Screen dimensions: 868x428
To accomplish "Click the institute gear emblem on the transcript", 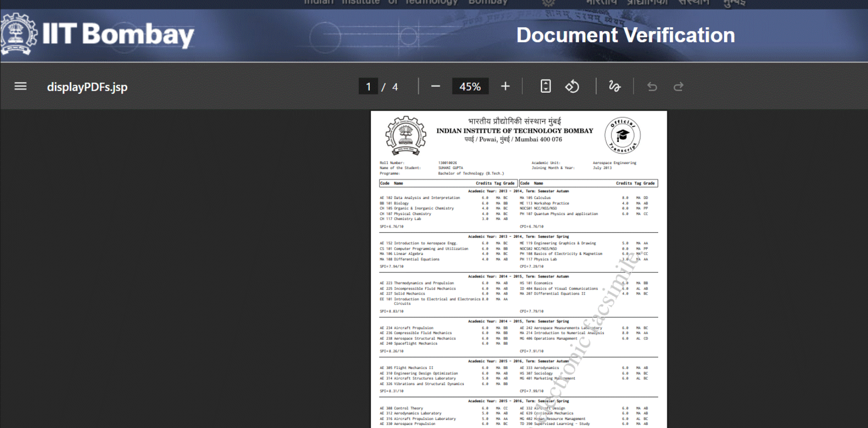I will (x=406, y=135).
